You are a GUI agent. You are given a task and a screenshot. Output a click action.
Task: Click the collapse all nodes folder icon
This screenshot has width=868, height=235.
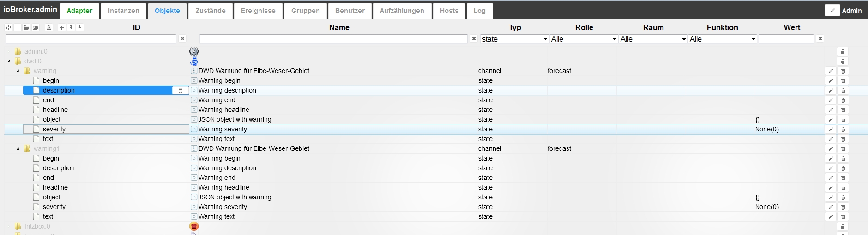(x=26, y=27)
